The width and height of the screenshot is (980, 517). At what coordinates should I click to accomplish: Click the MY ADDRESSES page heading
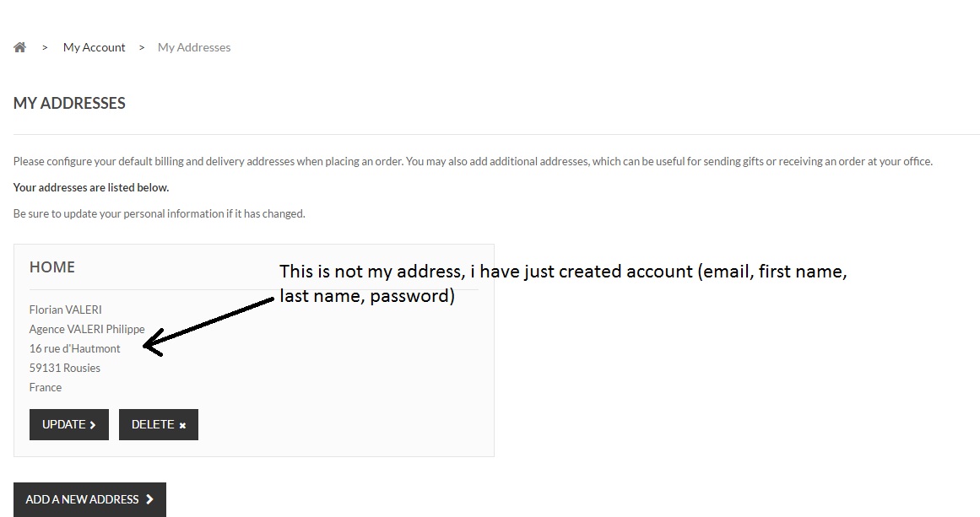coord(69,103)
